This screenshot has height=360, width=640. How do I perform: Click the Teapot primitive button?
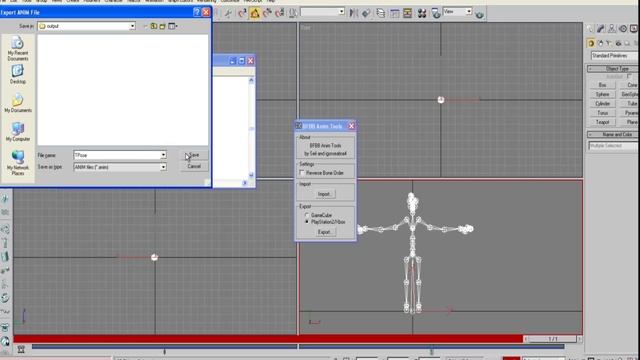click(x=602, y=122)
